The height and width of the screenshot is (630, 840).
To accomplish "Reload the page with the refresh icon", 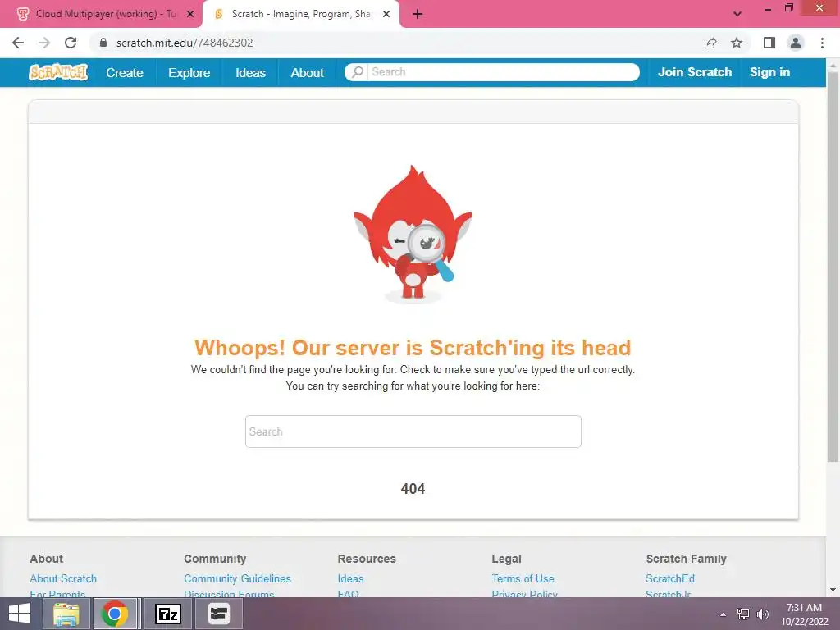I will [71, 43].
